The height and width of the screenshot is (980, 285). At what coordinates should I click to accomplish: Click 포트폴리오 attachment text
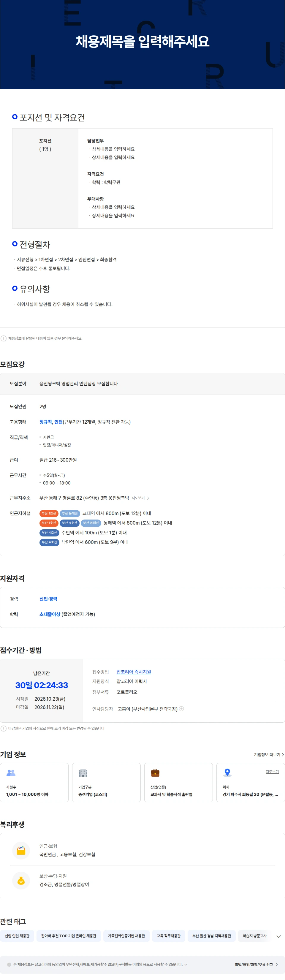pyautogui.click(x=127, y=692)
